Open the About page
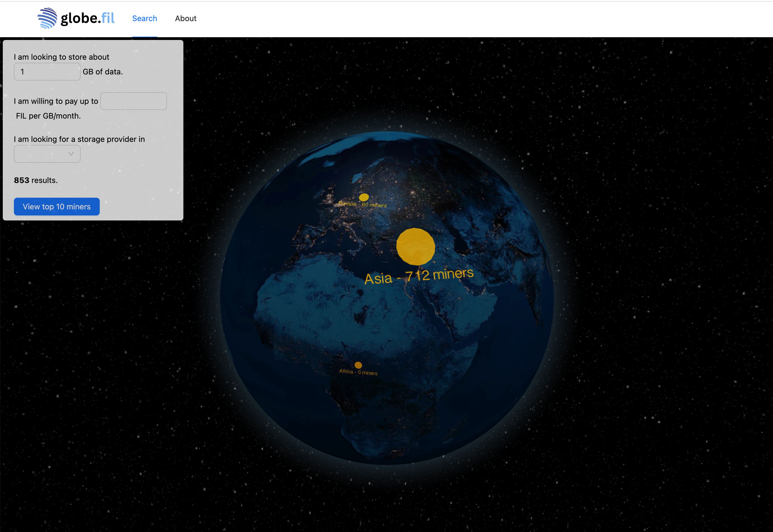This screenshot has width=773, height=532. coord(186,18)
